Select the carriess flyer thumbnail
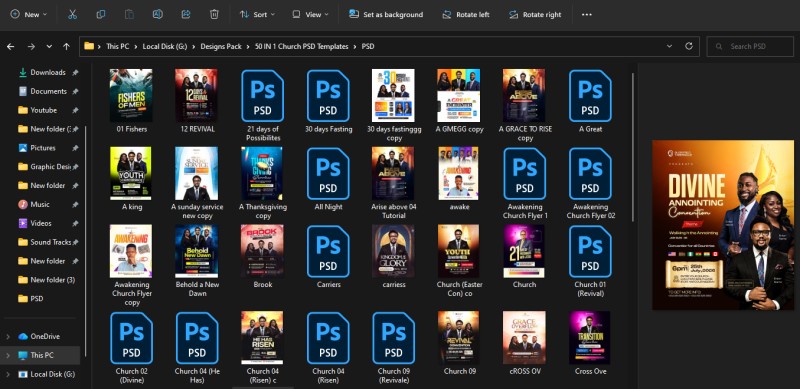The height and width of the screenshot is (389, 800). pyautogui.click(x=393, y=251)
